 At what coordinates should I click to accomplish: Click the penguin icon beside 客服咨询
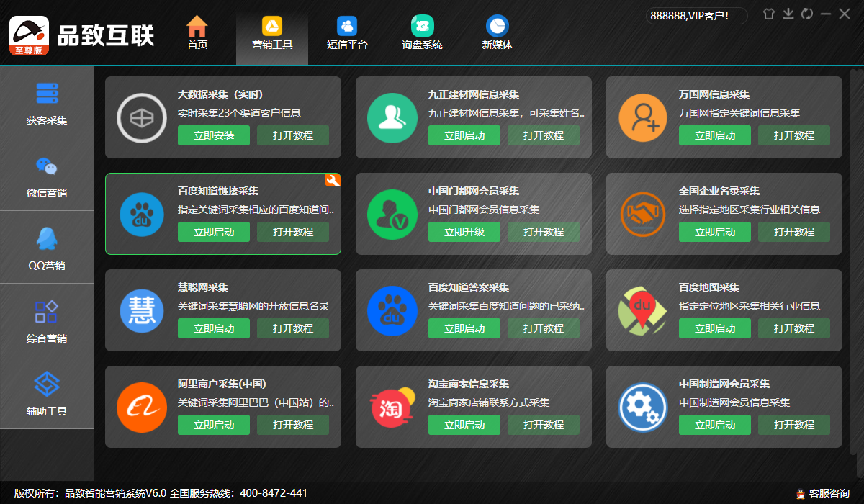pyautogui.click(x=800, y=493)
